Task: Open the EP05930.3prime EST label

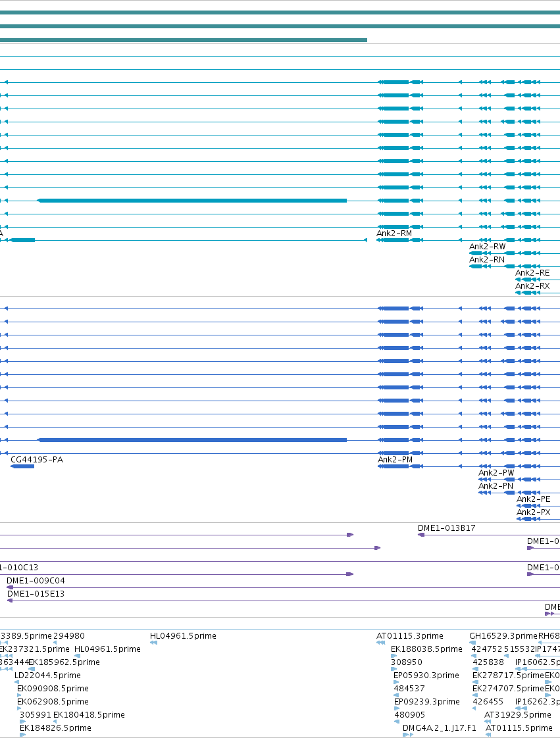Action: click(426, 676)
